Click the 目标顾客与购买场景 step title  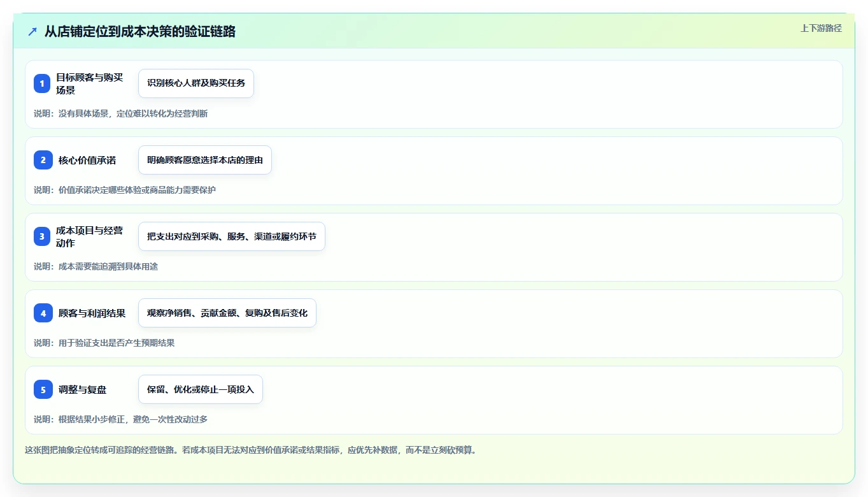[89, 83]
